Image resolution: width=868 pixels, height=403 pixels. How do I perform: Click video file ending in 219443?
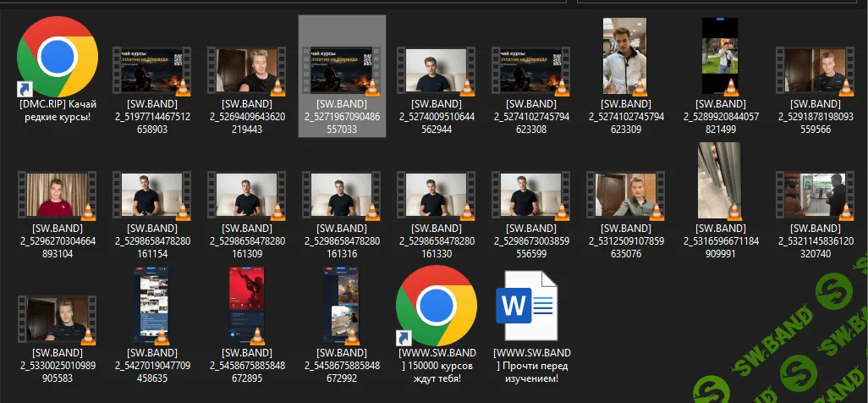(248, 69)
